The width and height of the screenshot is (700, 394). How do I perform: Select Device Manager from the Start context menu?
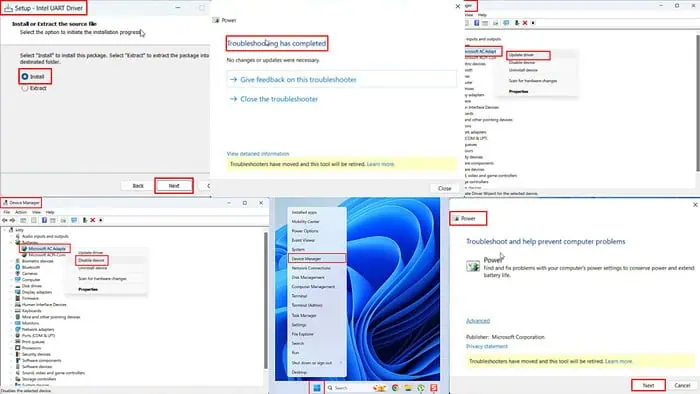click(x=317, y=258)
